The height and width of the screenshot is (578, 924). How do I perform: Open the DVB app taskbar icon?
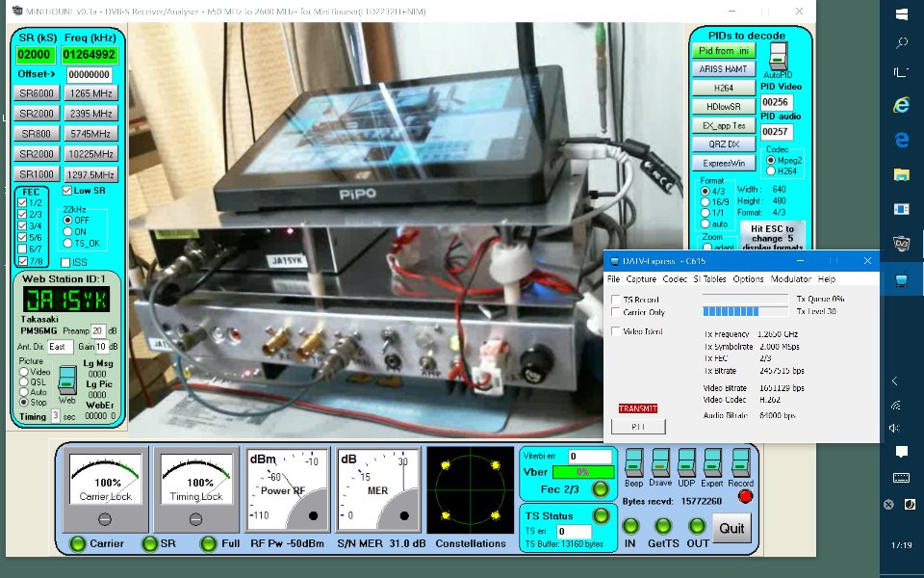pos(902,244)
